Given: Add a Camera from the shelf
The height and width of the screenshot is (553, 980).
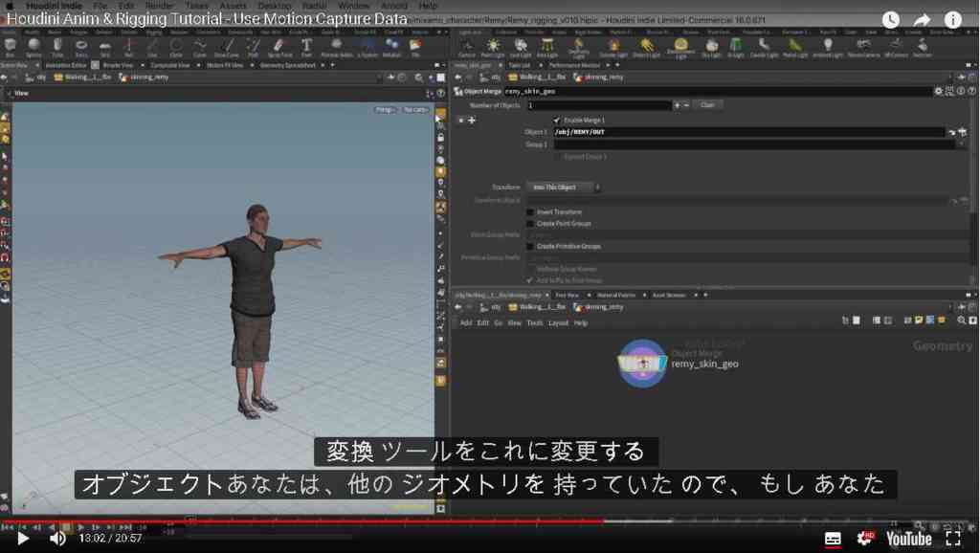Looking at the screenshot, I should pos(467,47).
